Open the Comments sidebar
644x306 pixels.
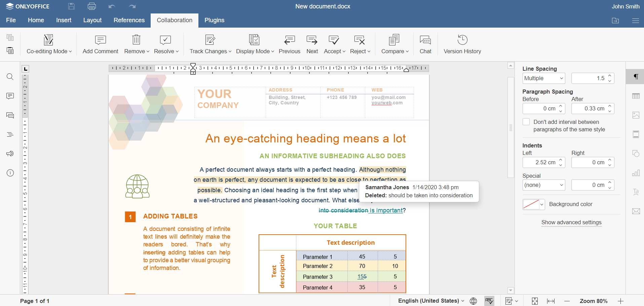tap(10, 96)
